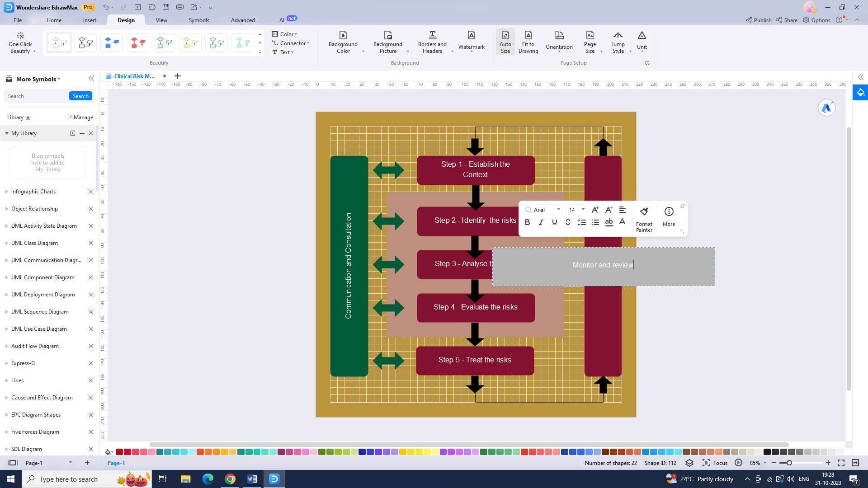868x488 pixels.
Task: Select the Italic formatting icon
Action: pyautogui.click(x=541, y=222)
